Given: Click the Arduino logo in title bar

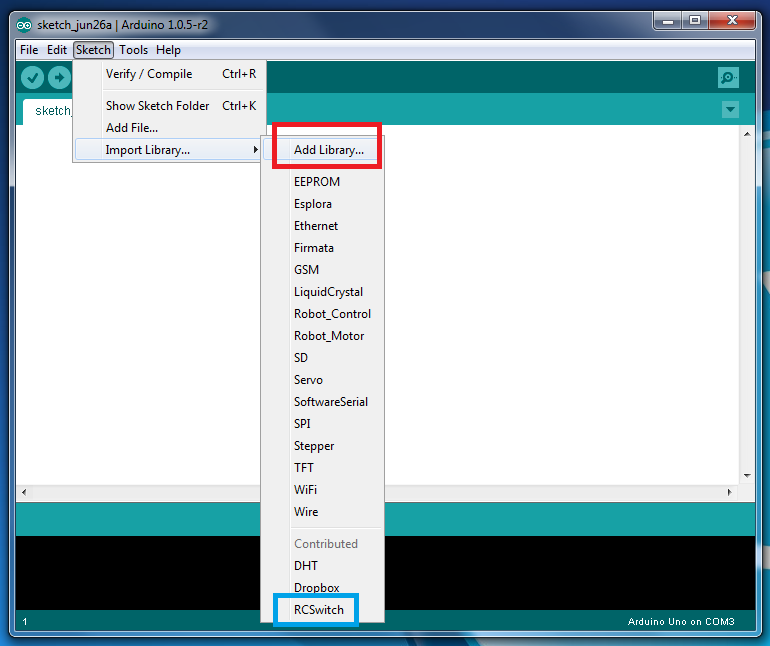Looking at the screenshot, I should [24, 25].
